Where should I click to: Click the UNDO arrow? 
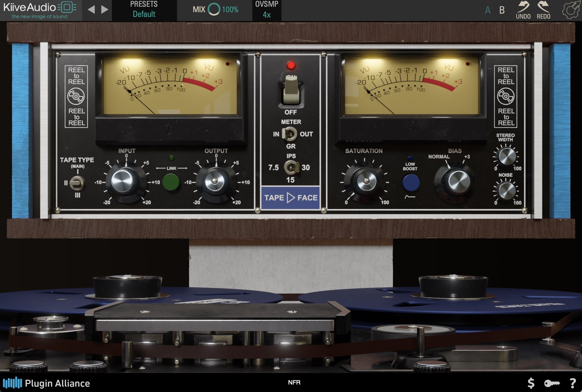523,10
